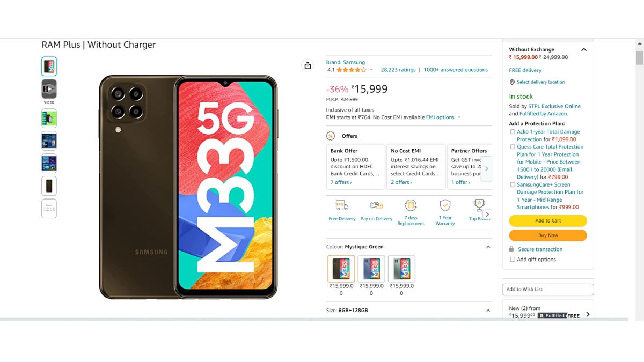Check Acko 1-year Total Damage Protection
Image resolution: width=644 pixels, height=362 pixels.
coord(513,132)
